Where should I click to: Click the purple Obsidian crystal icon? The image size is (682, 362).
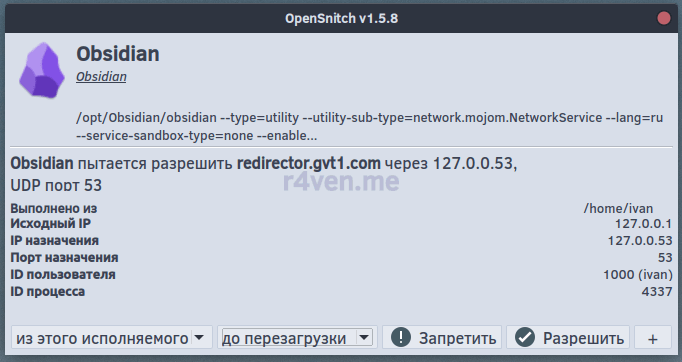(42, 70)
